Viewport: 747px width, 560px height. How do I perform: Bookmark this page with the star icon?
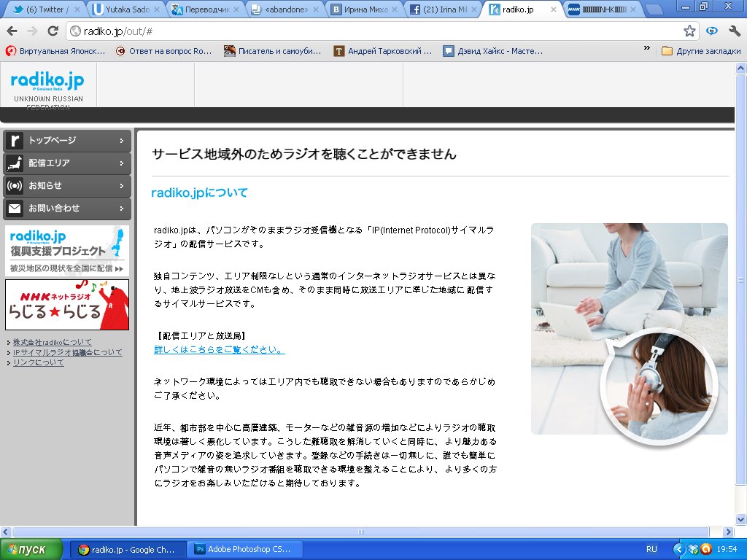point(689,31)
